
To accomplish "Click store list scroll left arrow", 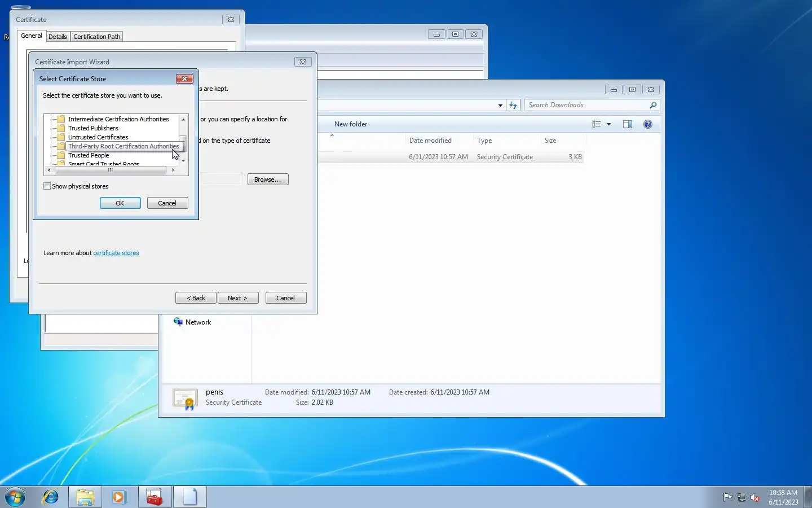I will (49, 170).
